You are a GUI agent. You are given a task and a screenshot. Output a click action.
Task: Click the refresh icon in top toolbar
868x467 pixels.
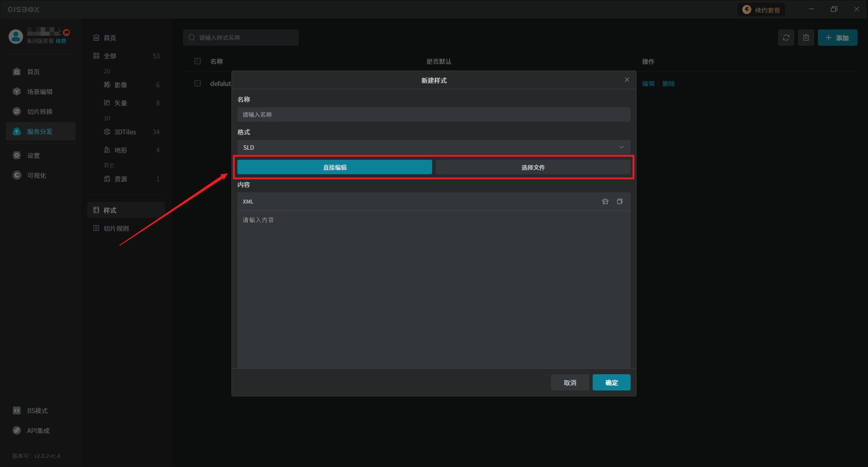pos(786,38)
